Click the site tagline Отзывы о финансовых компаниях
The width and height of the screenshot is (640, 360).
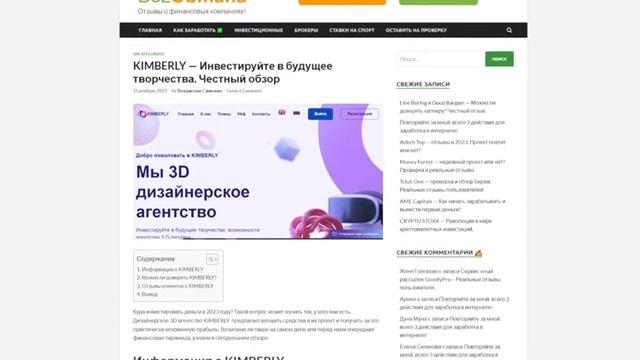click(x=192, y=11)
